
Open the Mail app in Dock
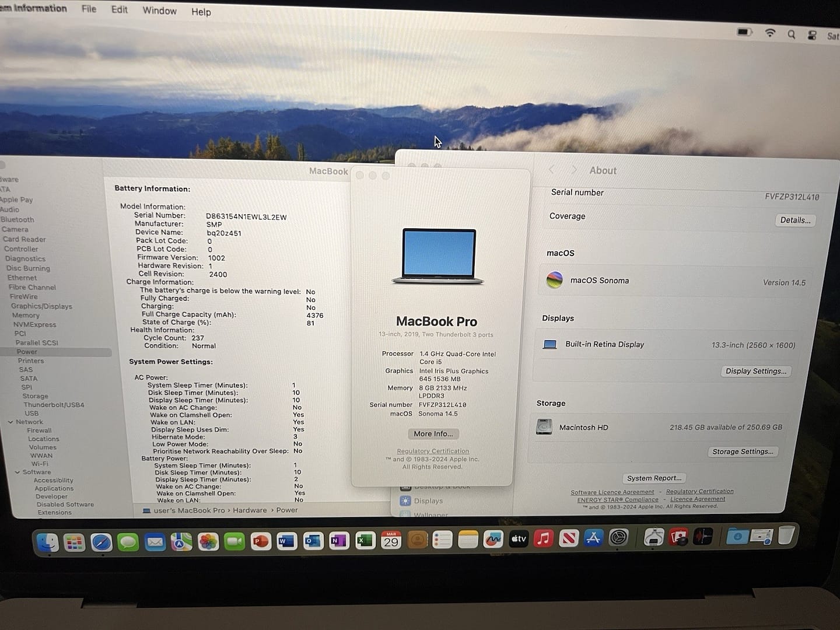point(155,542)
